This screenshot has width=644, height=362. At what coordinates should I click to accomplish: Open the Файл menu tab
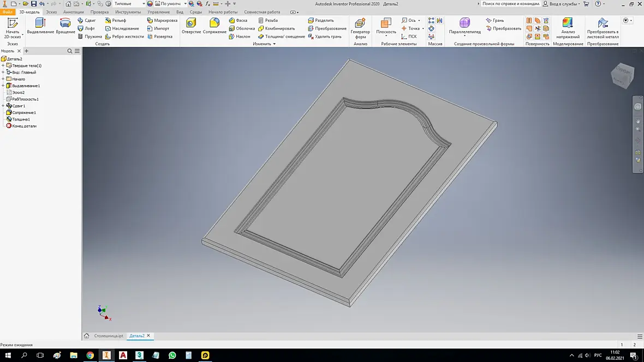point(8,12)
